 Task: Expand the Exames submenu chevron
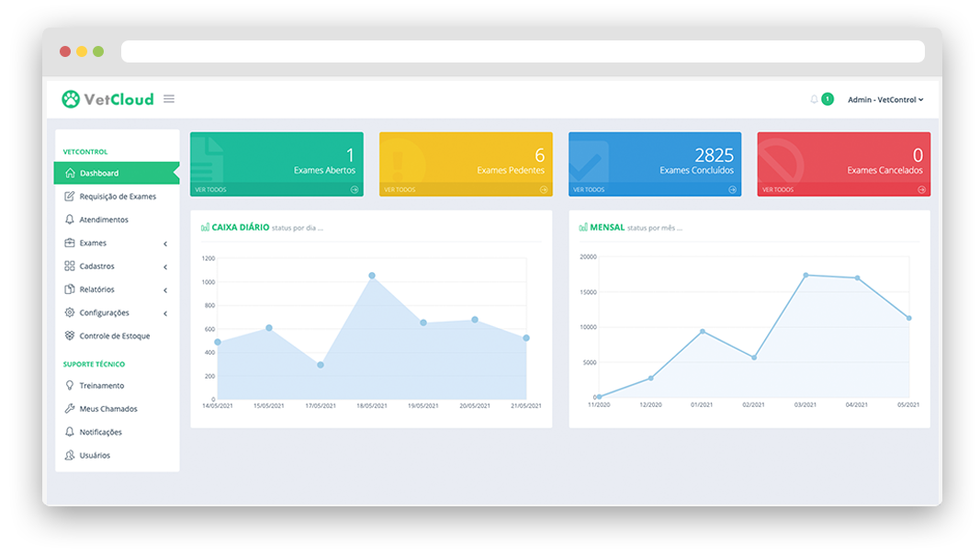(x=165, y=244)
